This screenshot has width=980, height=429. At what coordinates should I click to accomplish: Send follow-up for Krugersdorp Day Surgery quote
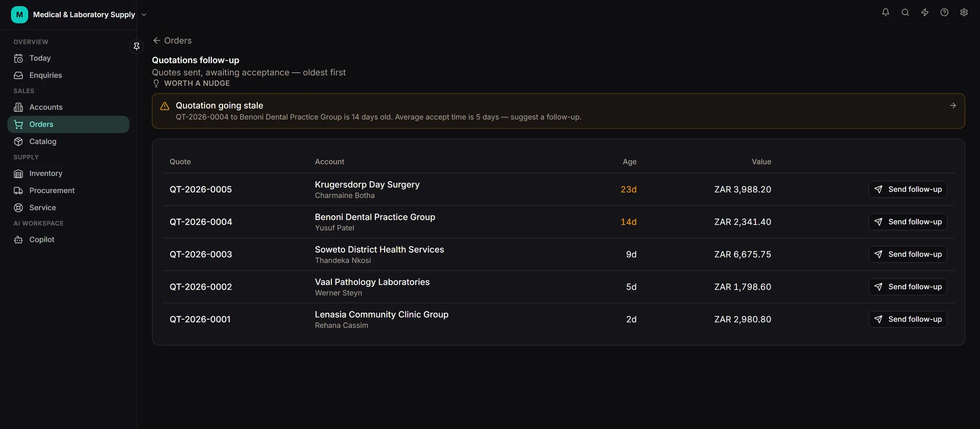[907, 189]
